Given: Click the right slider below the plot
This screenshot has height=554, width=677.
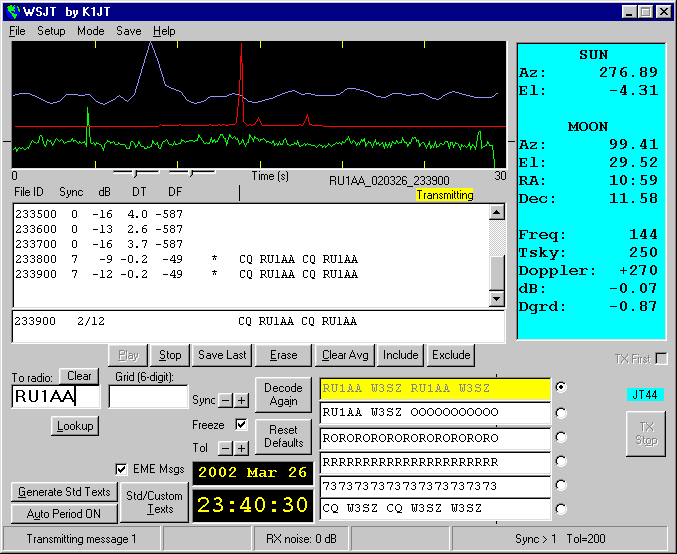Looking at the screenshot, I should point(191,173).
